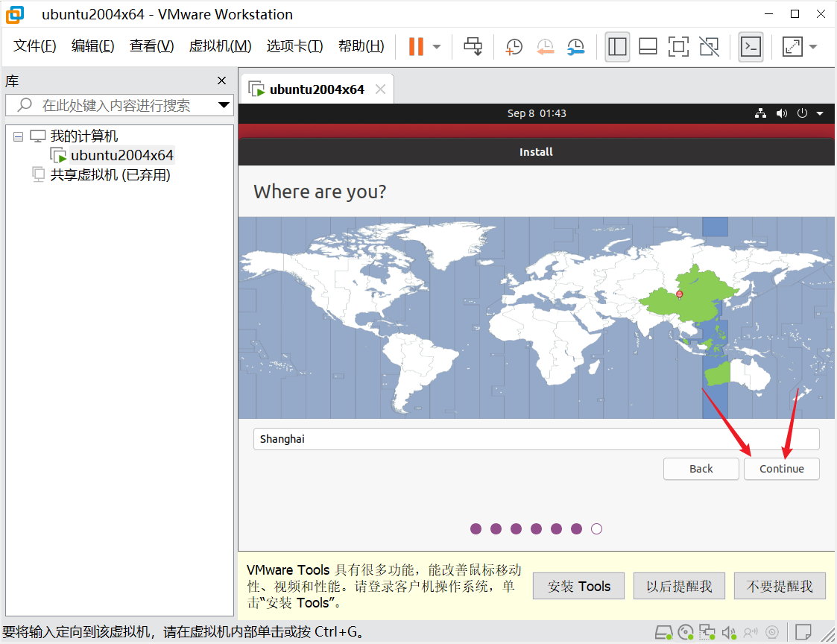
Task: Toggle the thumbnail bar view
Action: click(x=648, y=46)
